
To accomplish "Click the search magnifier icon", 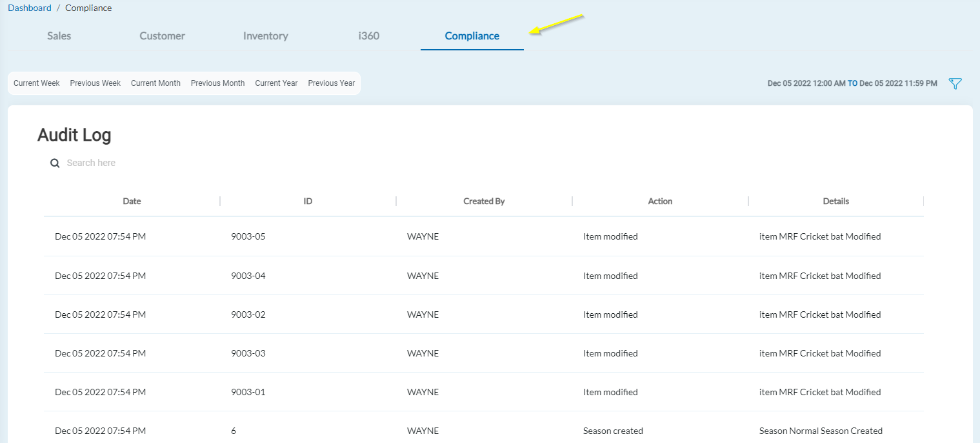I will 55,163.
